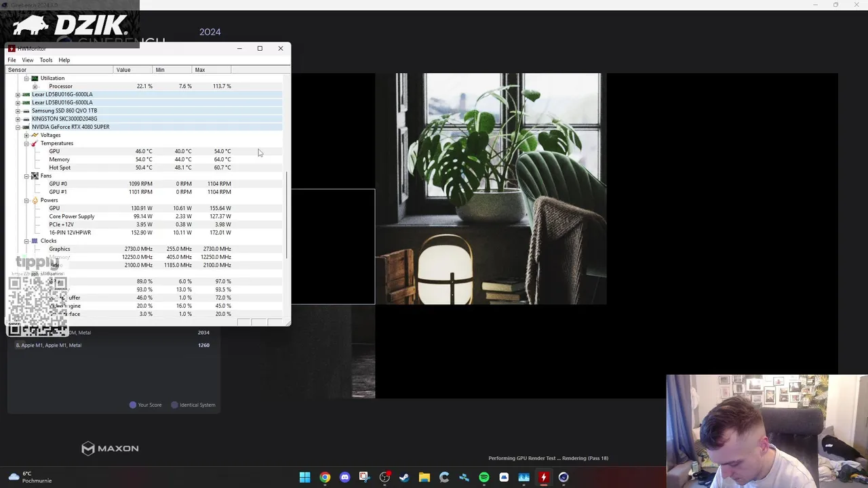Collapse the Utilization tree node
Image resolution: width=868 pixels, height=488 pixels.
click(x=26, y=78)
